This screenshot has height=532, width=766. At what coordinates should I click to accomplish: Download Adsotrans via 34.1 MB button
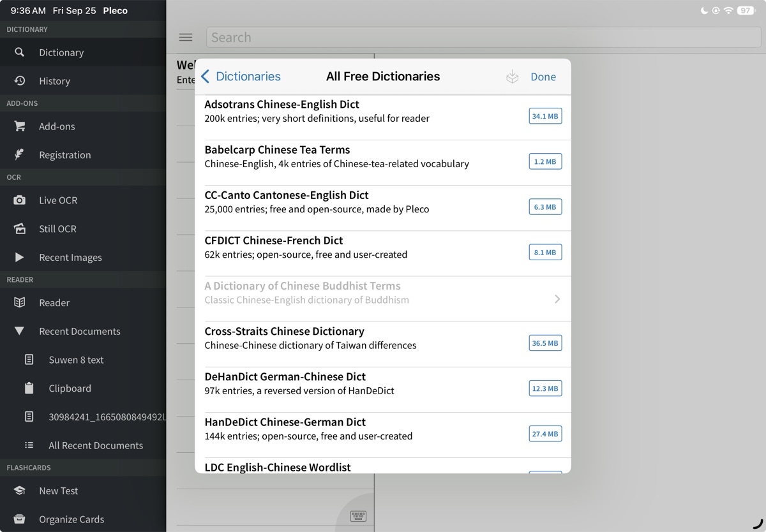(x=545, y=117)
